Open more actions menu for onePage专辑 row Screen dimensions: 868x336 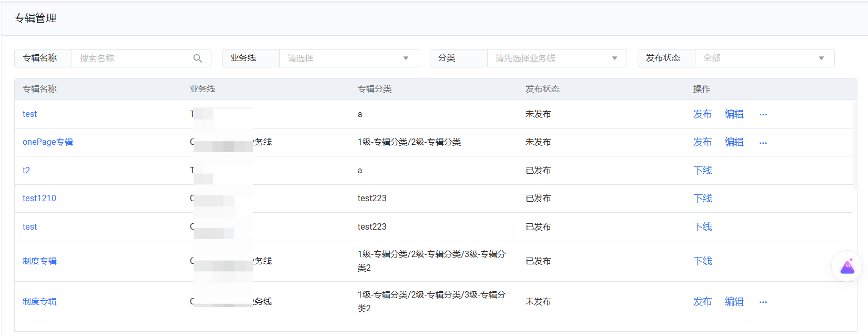763,143
